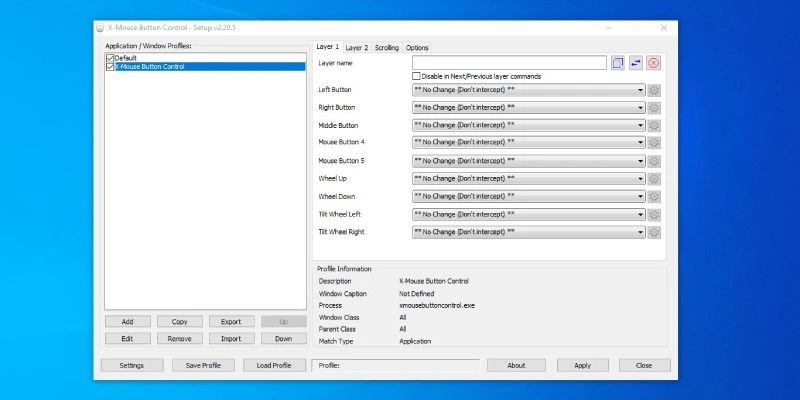The height and width of the screenshot is (400, 800).
Task: Click the gear icon beside Mouse Button 5
Action: [654, 161]
